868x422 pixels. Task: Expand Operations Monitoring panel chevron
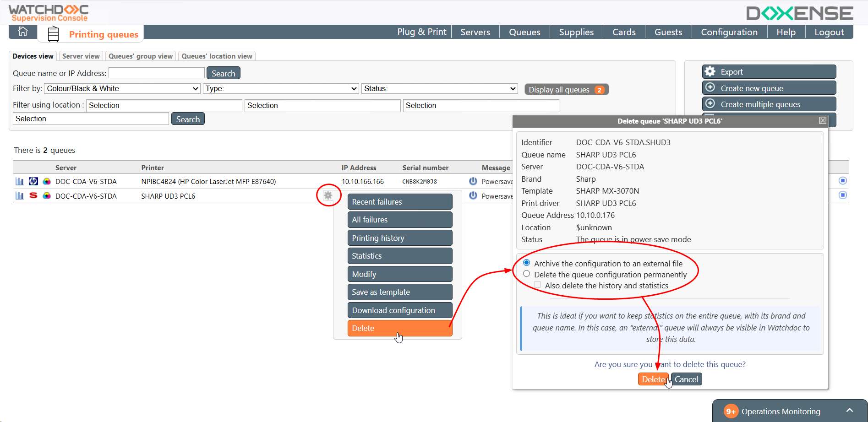850,411
